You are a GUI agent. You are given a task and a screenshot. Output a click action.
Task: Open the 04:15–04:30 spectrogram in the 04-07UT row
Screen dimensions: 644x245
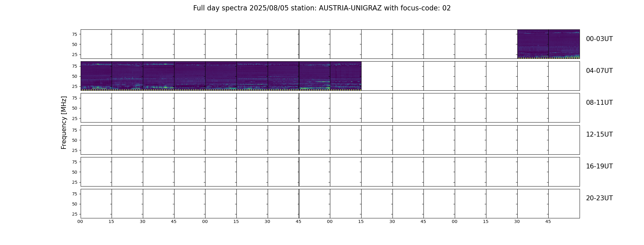(x=127, y=76)
